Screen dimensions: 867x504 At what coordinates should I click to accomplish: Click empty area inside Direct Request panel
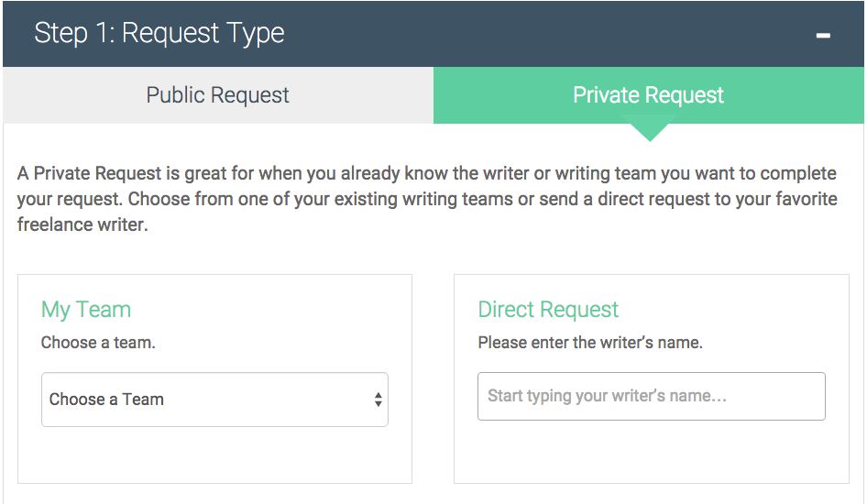(651, 455)
